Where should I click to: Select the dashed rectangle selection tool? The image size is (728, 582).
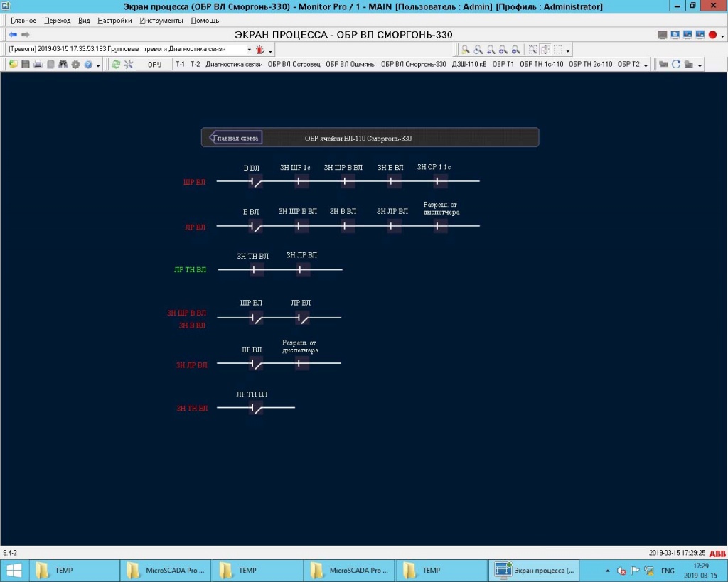(x=558, y=50)
